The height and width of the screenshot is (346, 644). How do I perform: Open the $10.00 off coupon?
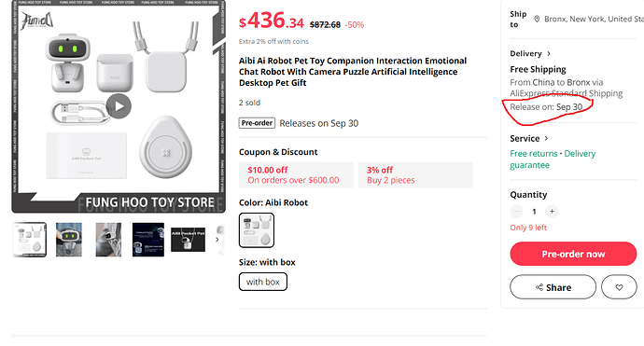coord(296,175)
